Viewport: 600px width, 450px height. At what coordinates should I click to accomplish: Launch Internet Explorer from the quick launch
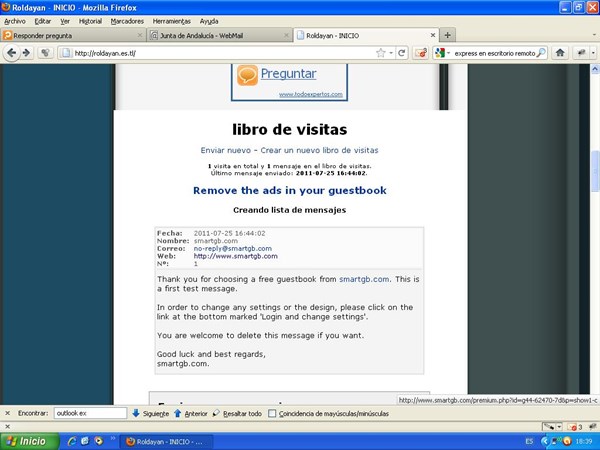[72, 441]
